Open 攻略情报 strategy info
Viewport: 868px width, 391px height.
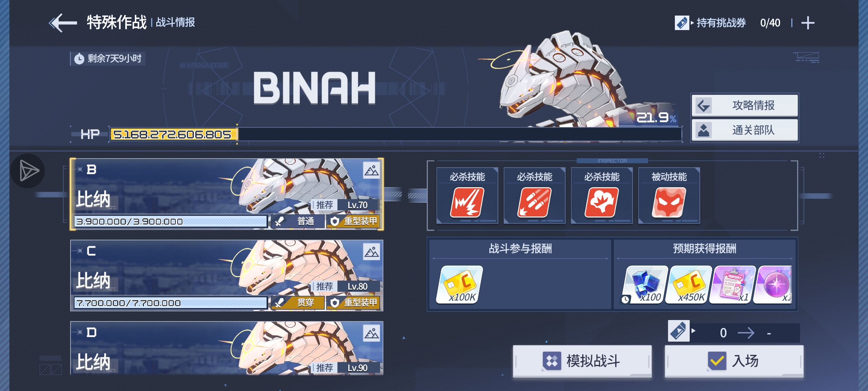[745, 105]
